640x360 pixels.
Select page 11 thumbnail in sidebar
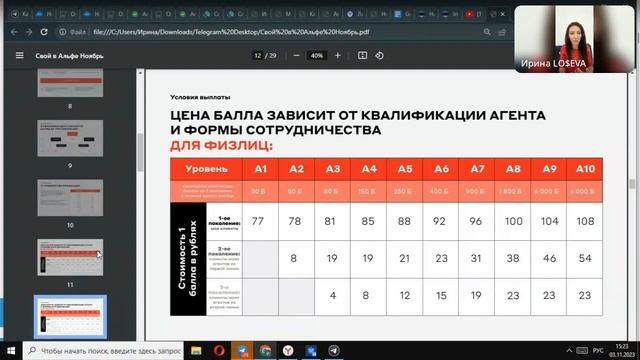click(x=70, y=257)
